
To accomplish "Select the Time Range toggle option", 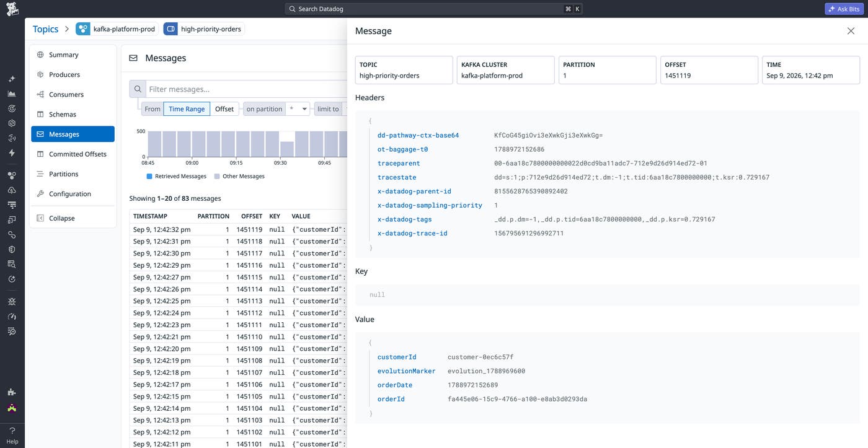I will click(187, 109).
